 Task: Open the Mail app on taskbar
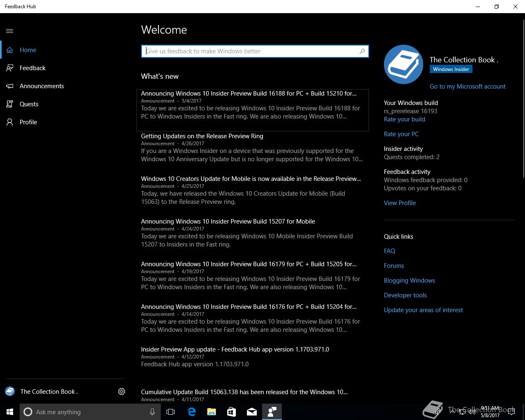252,412
